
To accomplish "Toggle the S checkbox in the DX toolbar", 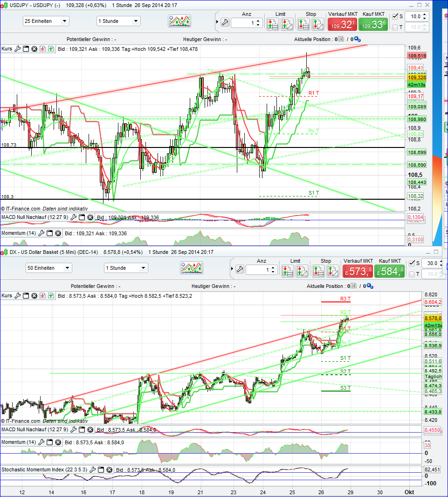I will point(412,263).
